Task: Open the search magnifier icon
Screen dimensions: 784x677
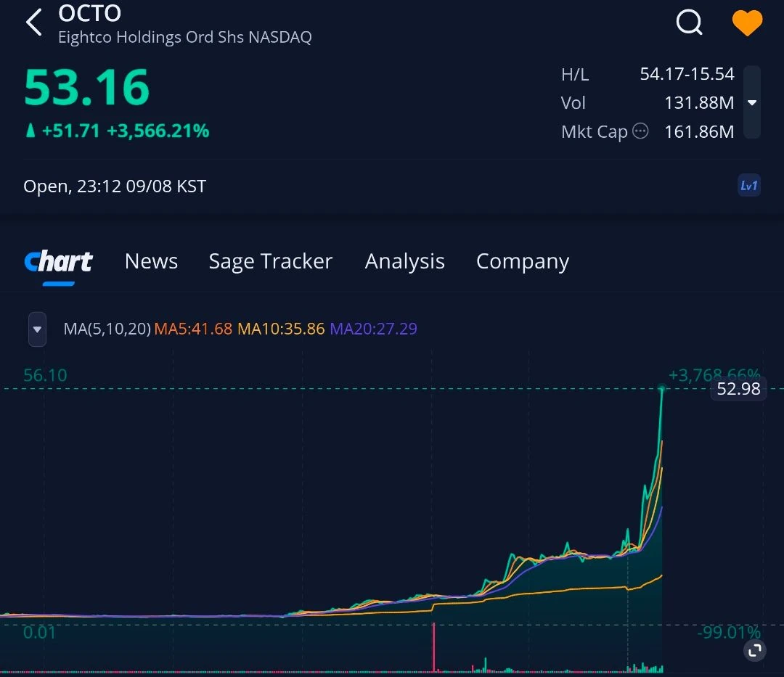Action: (x=690, y=22)
